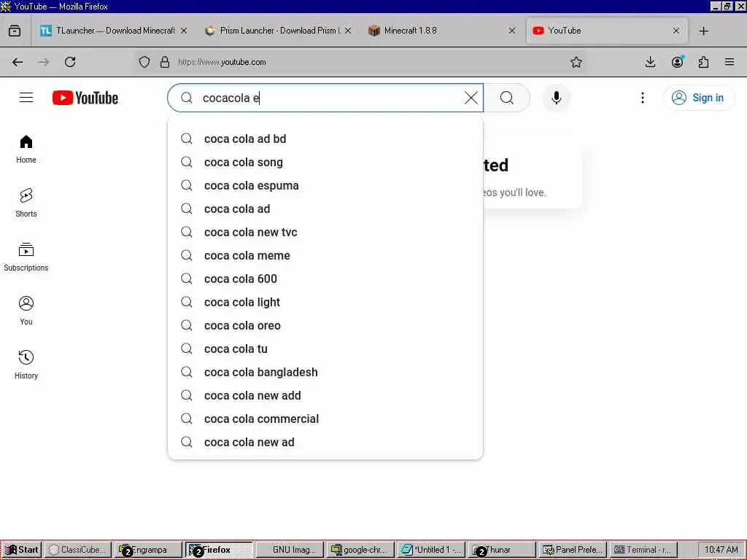
Task: Choose suggestion 'coca cola ad bd'
Action: coord(325,139)
